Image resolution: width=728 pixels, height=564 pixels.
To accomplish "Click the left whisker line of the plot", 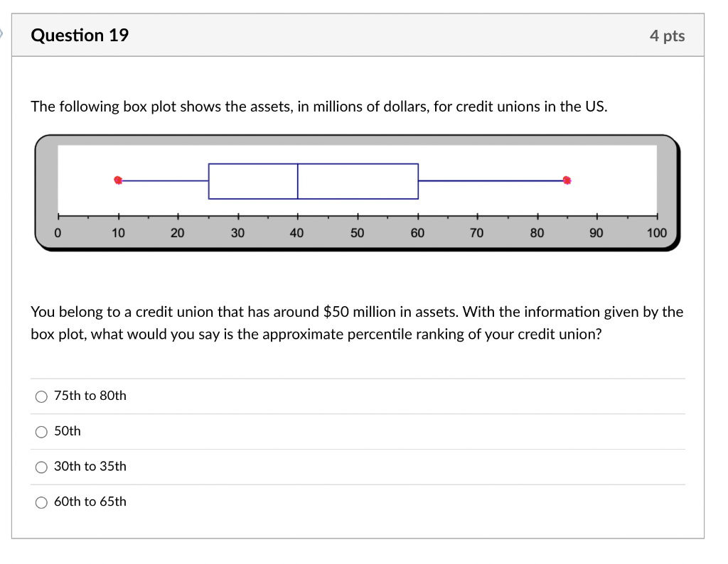I will click(x=164, y=180).
